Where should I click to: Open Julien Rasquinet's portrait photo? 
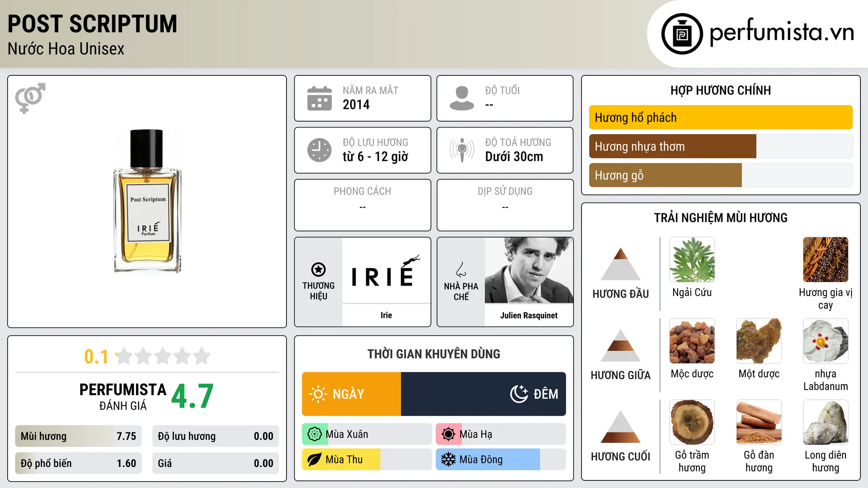coord(529,270)
